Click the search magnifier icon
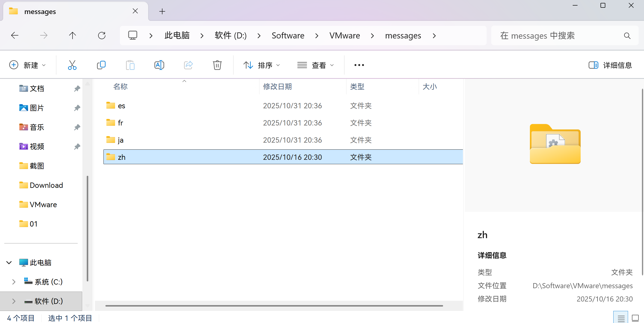The image size is (644, 323). coord(627,36)
